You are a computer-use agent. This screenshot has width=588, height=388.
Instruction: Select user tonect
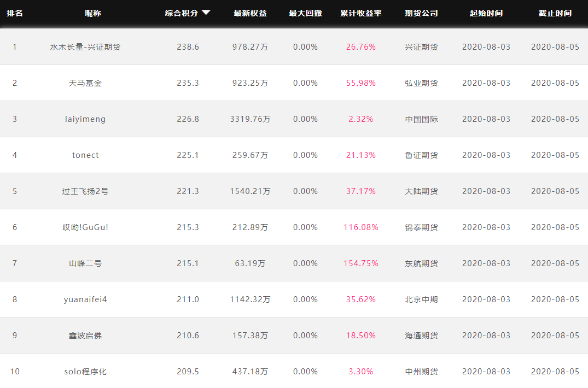(x=85, y=155)
